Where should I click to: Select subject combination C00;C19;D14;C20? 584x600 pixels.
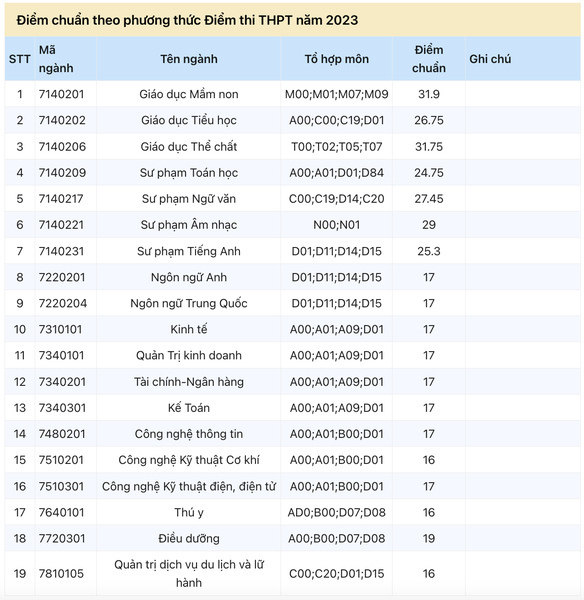(x=337, y=199)
